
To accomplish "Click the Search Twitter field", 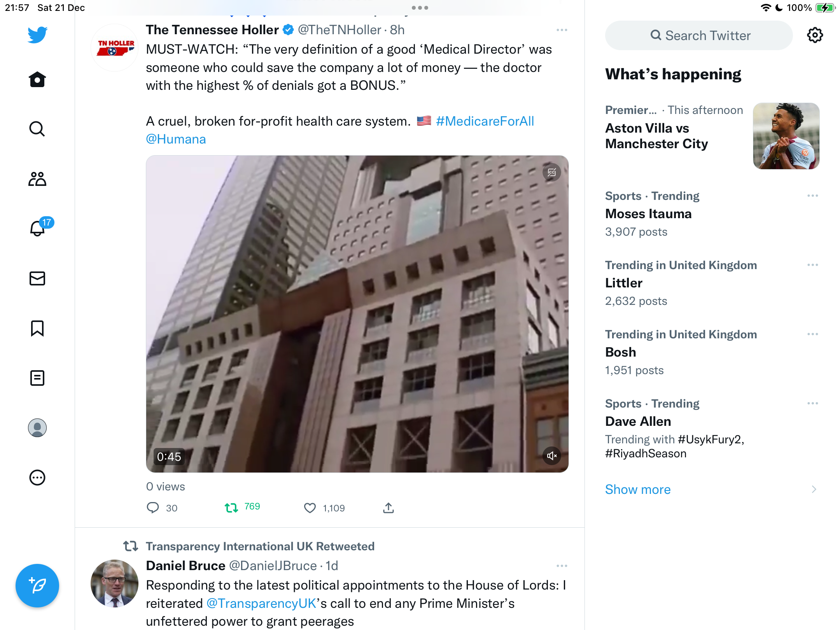I will point(699,35).
